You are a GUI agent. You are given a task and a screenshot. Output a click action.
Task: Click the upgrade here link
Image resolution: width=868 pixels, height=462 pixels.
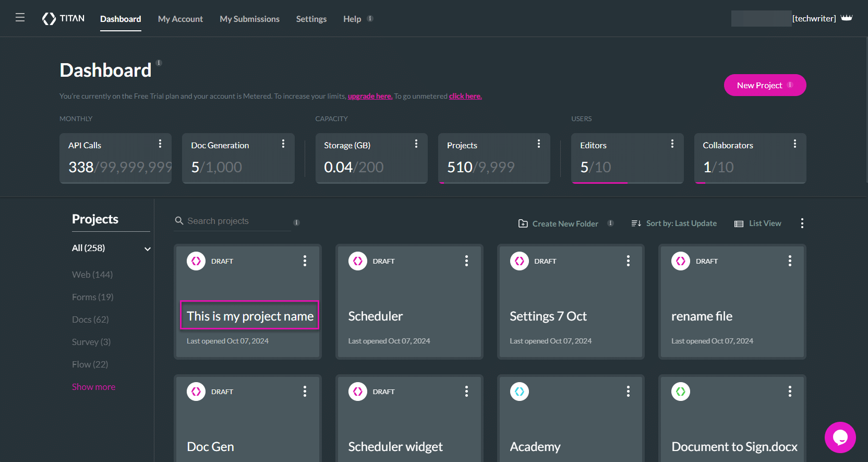tap(370, 96)
